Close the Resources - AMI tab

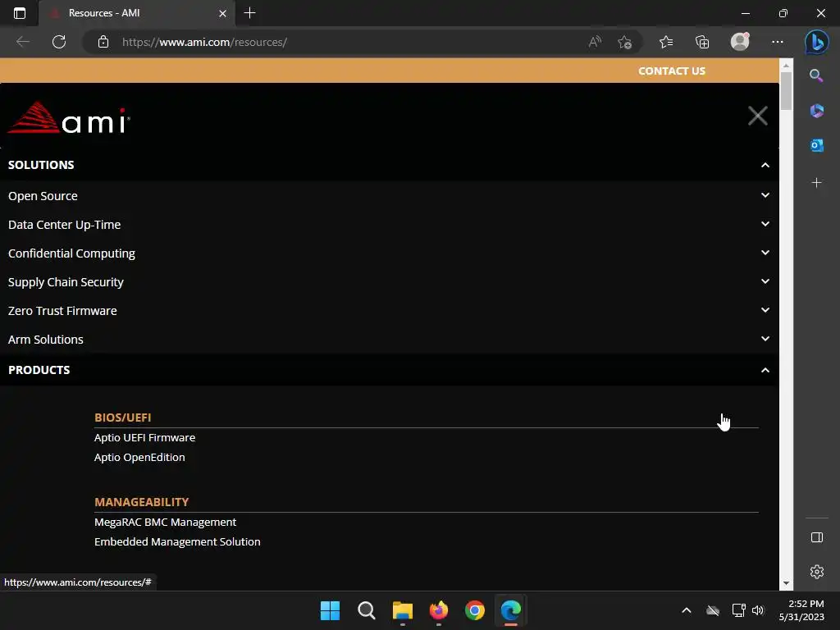point(222,13)
